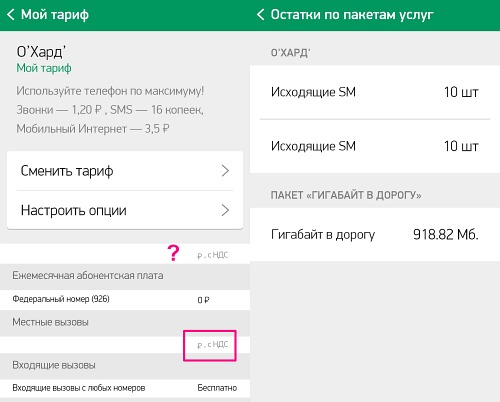Tap the Входящие вызовы с любых номеров row

click(x=125, y=388)
